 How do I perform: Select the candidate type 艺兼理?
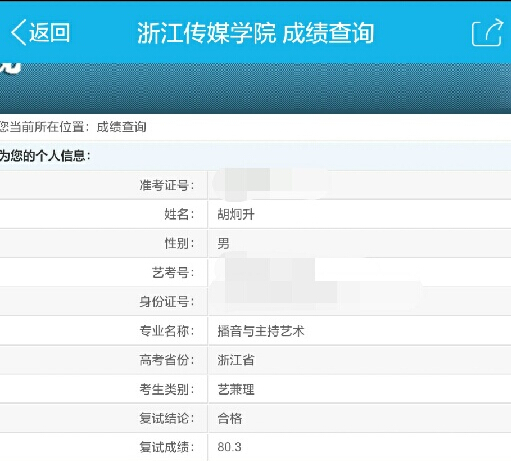pos(236,389)
